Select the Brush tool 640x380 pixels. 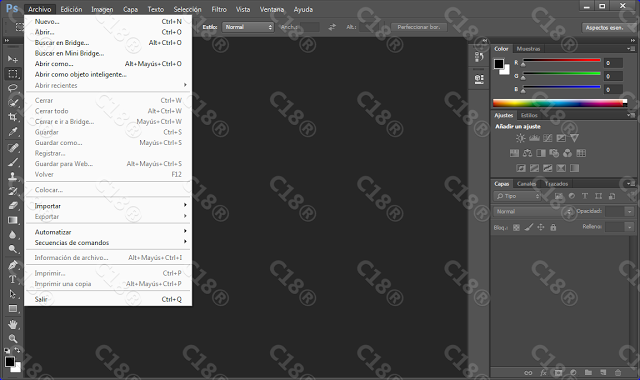12,162
